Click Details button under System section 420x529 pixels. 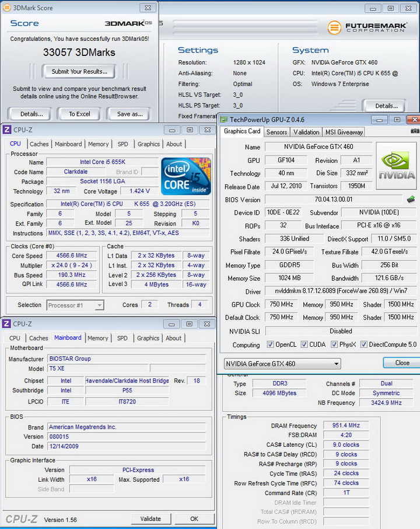click(386, 106)
